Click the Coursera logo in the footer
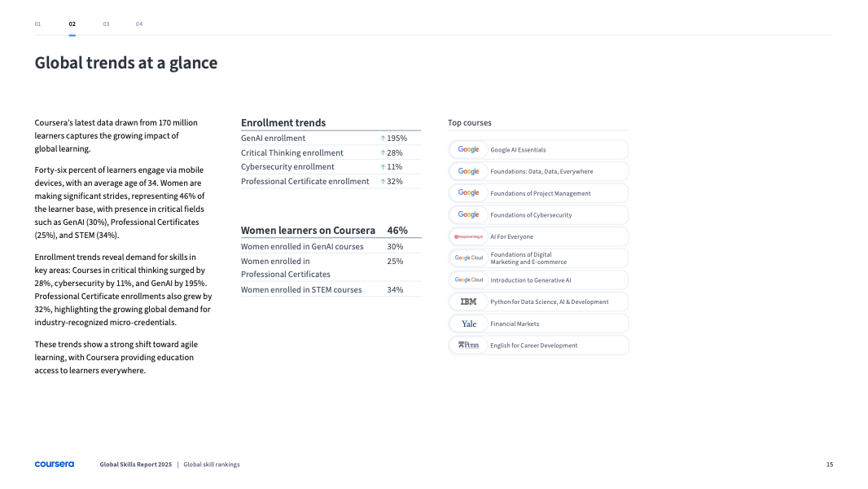Image resolution: width=868 pixels, height=489 pixels. pos(54,465)
